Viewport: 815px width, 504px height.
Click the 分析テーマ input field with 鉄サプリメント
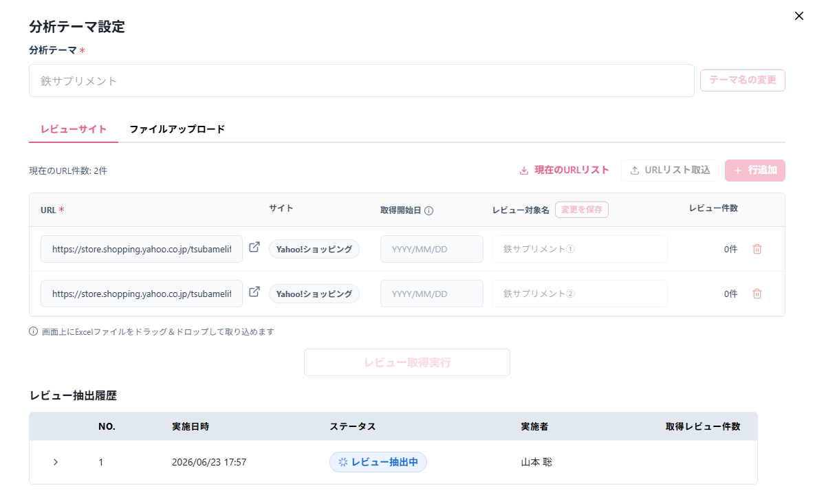361,80
